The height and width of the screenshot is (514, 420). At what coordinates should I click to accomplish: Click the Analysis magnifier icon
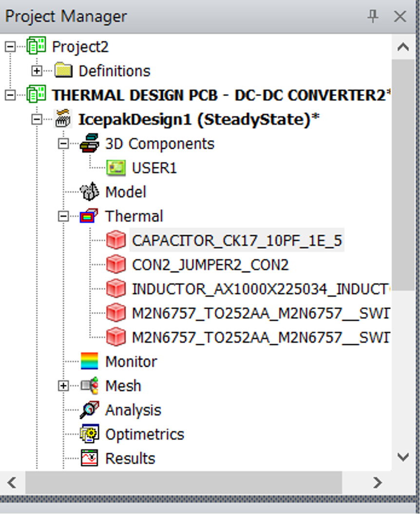coord(89,410)
